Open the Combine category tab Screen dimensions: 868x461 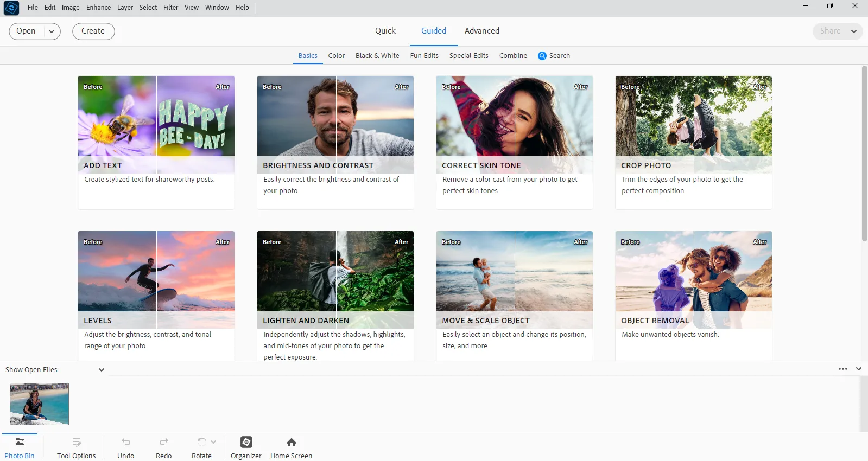pos(513,56)
